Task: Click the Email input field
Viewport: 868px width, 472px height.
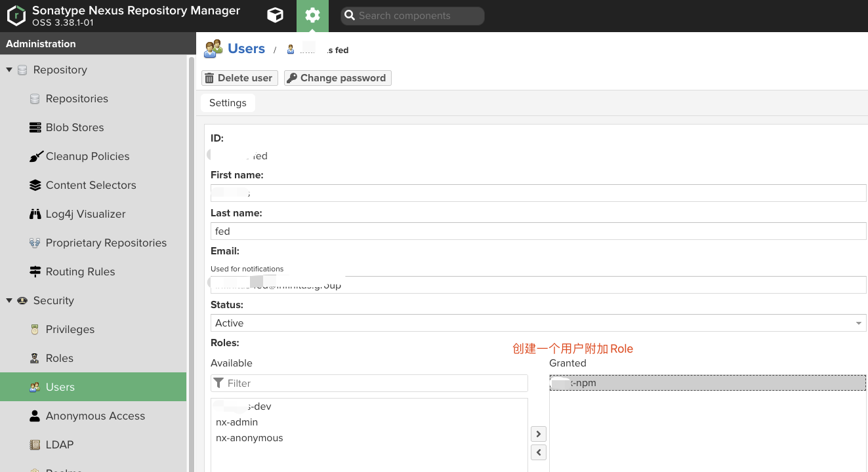Action: pyautogui.click(x=538, y=285)
